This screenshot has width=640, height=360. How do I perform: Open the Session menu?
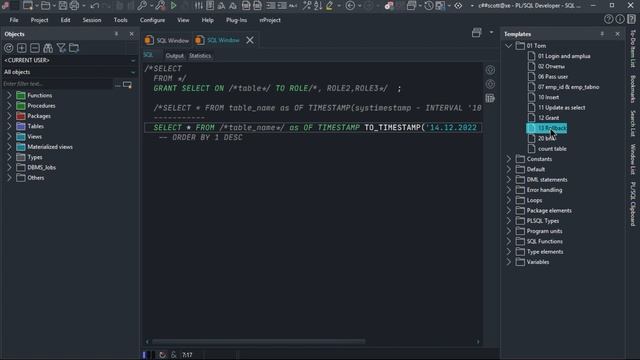(92, 20)
